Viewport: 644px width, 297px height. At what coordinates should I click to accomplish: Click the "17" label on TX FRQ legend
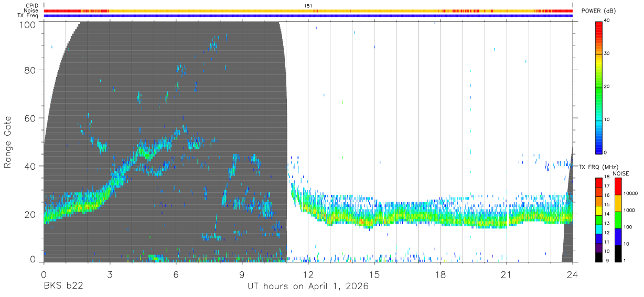click(607, 186)
